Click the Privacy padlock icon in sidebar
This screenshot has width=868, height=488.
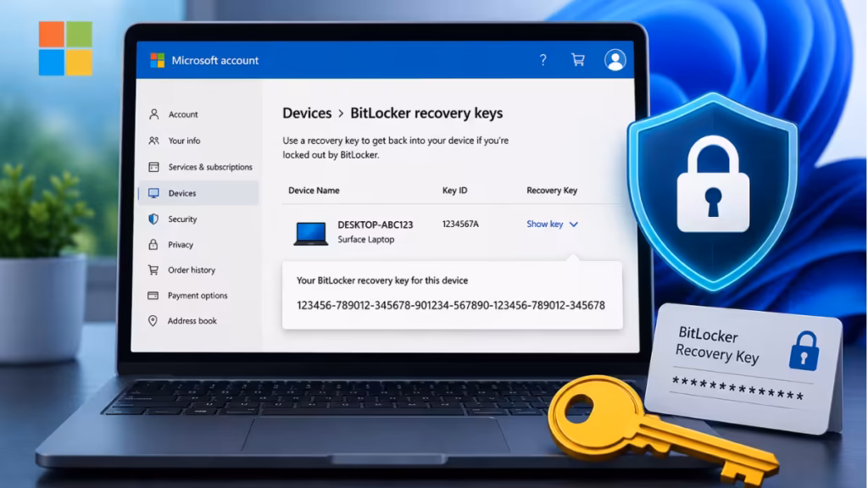pyautogui.click(x=153, y=244)
